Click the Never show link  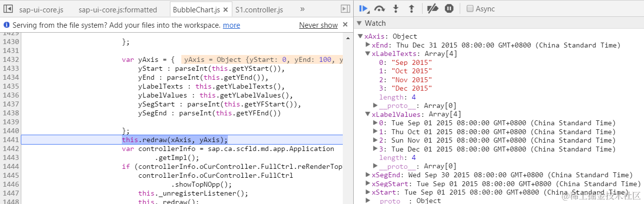pyautogui.click(x=319, y=25)
